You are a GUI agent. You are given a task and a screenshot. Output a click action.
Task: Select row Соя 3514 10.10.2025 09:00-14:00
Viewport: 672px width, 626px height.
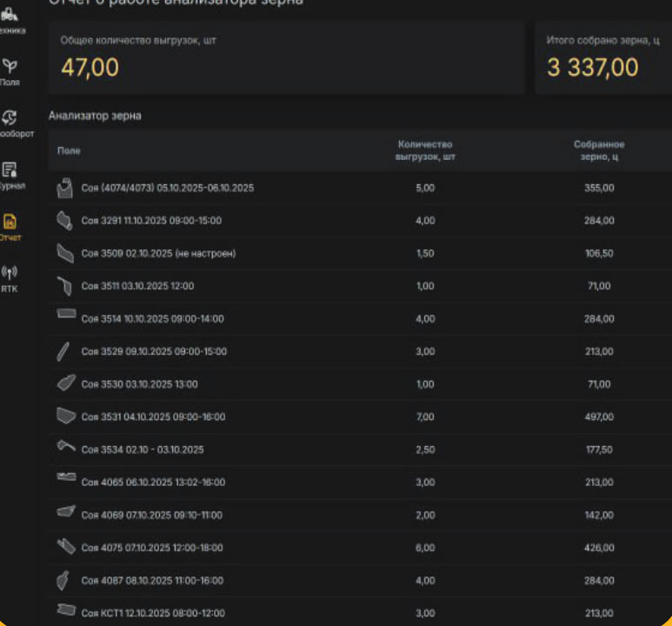click(x=360, y=319)
